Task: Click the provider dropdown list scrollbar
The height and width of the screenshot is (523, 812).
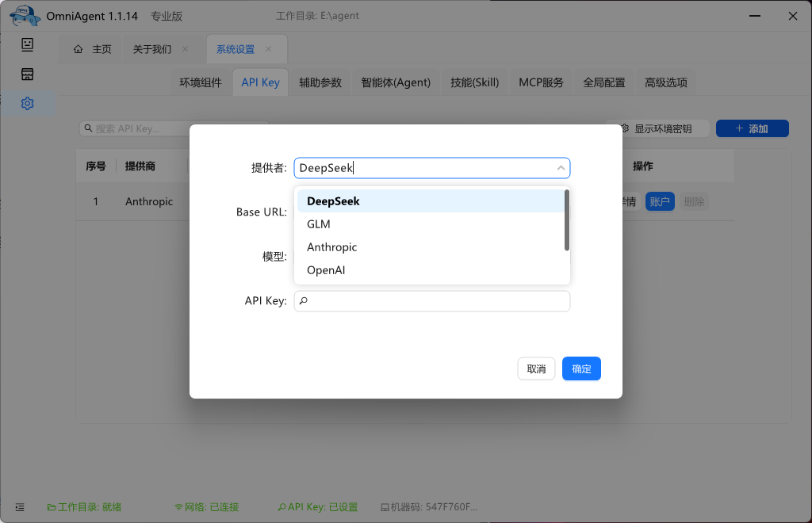Action: tap(566, 220)
